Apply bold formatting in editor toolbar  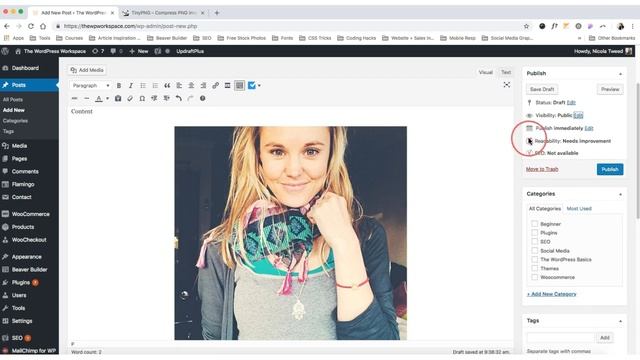119,86
